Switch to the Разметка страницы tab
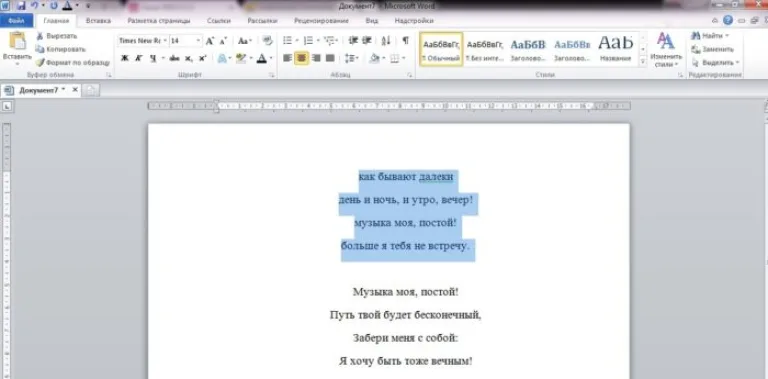This screenshot has width=768, height=379. pos(159,21)
